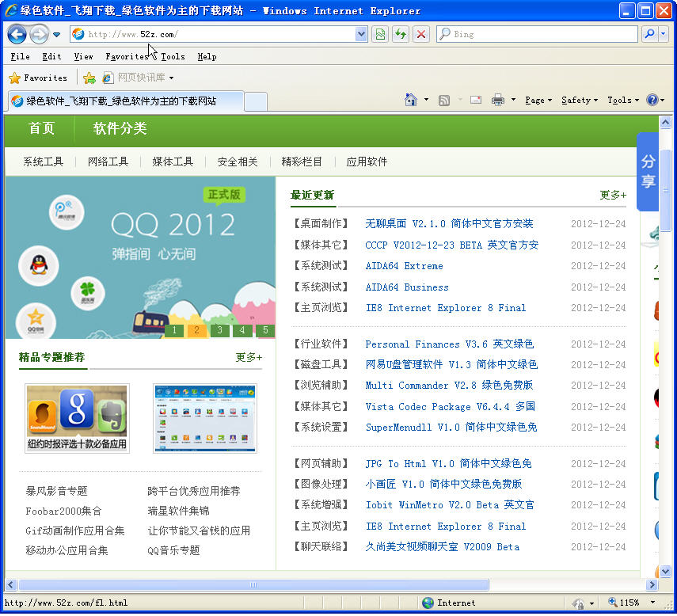Click the vertical scrollbar down arrow
Image resolution: width=677 pixels, height=616 pixels.
tap(665, 572)
